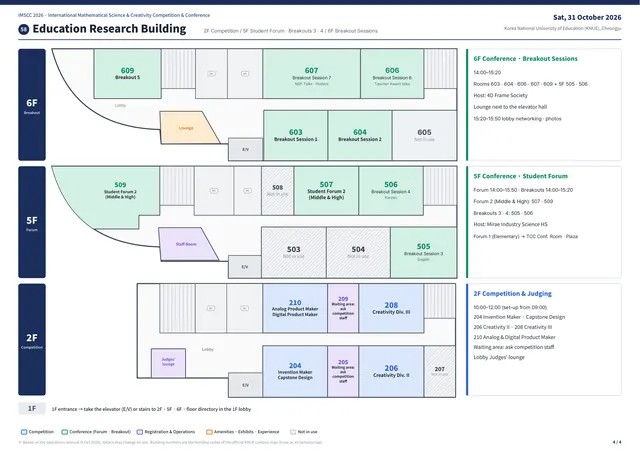Click the 1F floor tag
Viewport: 640px width, 453px height.
coord(32,409)
